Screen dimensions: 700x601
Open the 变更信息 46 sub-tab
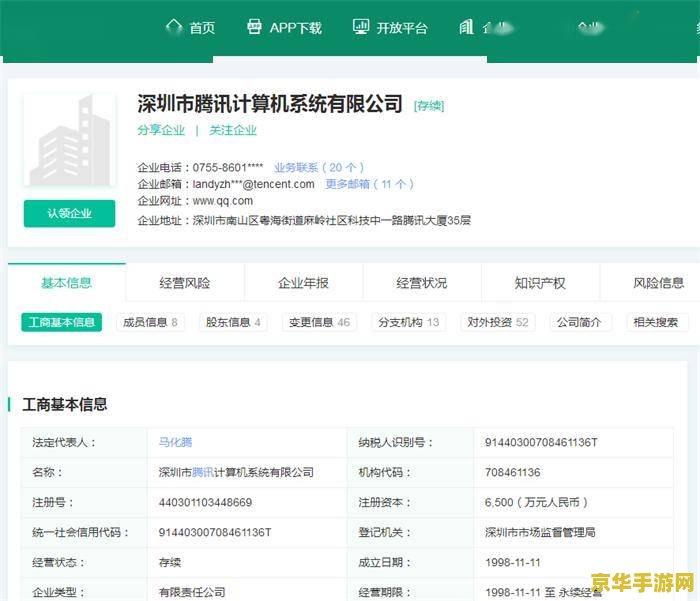320,322
